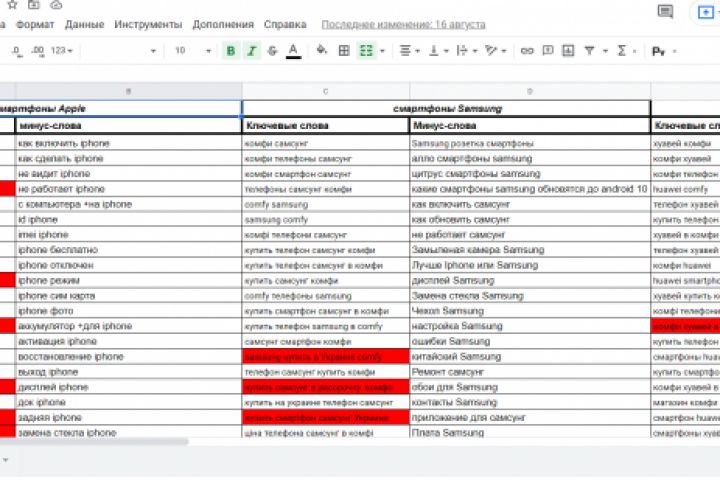Select column C header
Image resolution: width=720 pixels, height=480 pixels.
(326, 91)
